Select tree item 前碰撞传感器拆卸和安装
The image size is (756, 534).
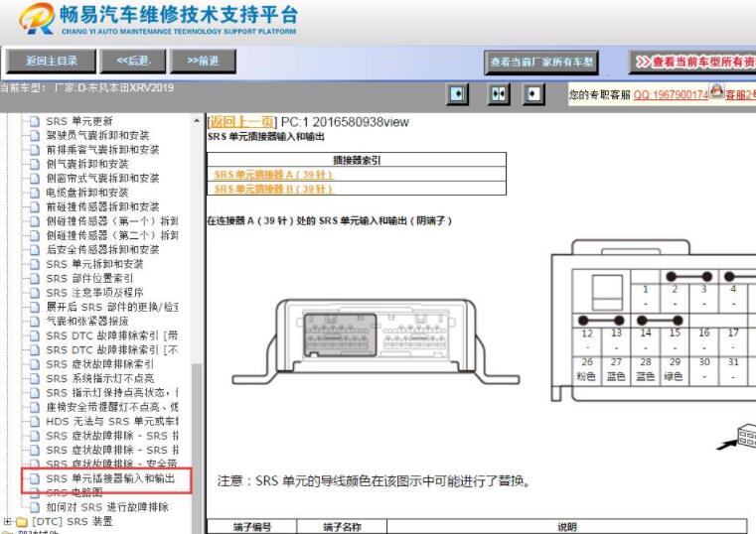click(x=102, y=206)
